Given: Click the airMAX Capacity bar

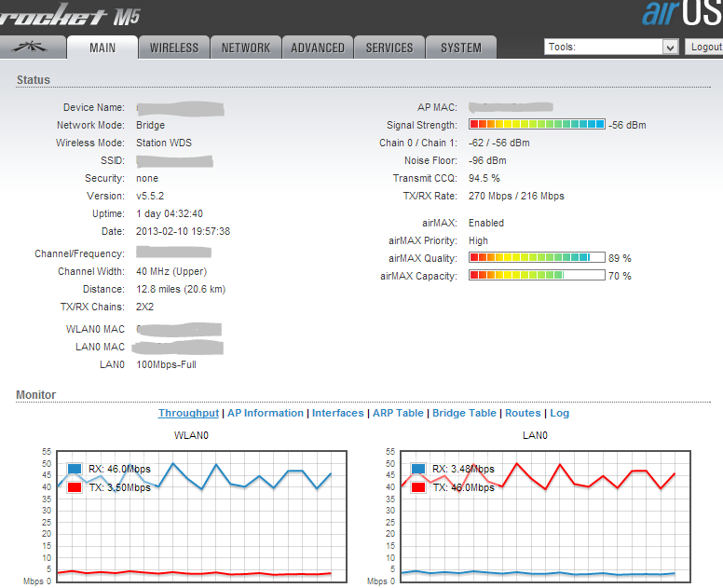Looking at the screenshot, I should [x=537, y=275].
